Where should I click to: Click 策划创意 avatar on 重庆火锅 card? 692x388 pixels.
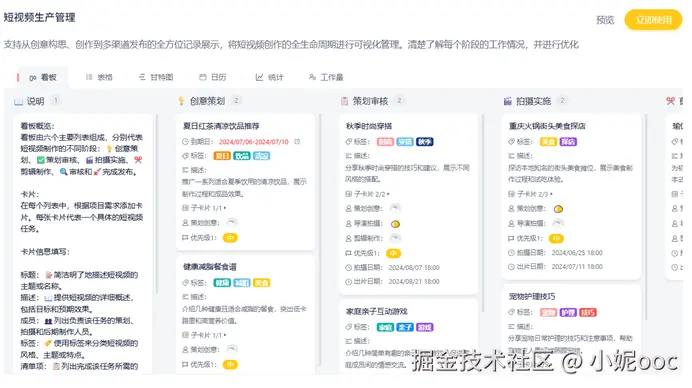[x=558, y=208]
